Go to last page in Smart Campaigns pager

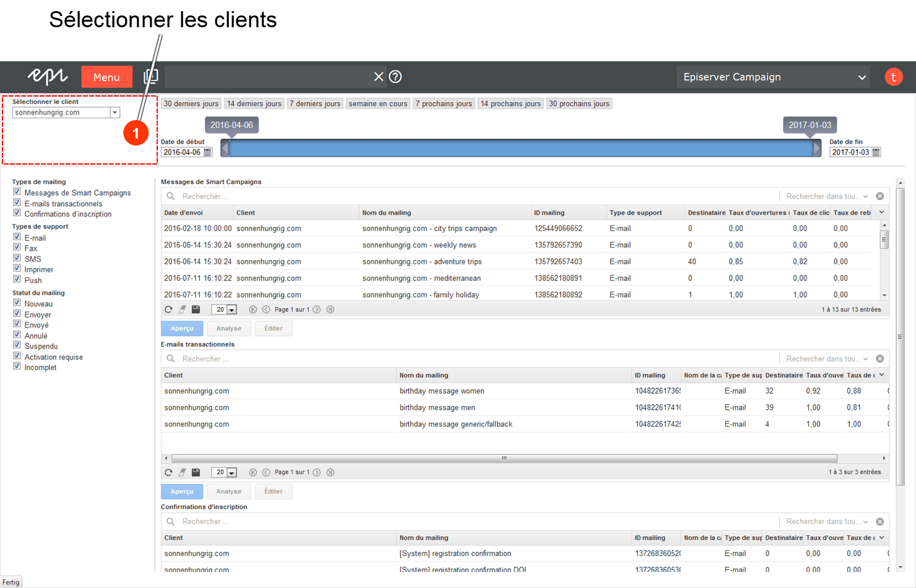[x=331, y=309]
